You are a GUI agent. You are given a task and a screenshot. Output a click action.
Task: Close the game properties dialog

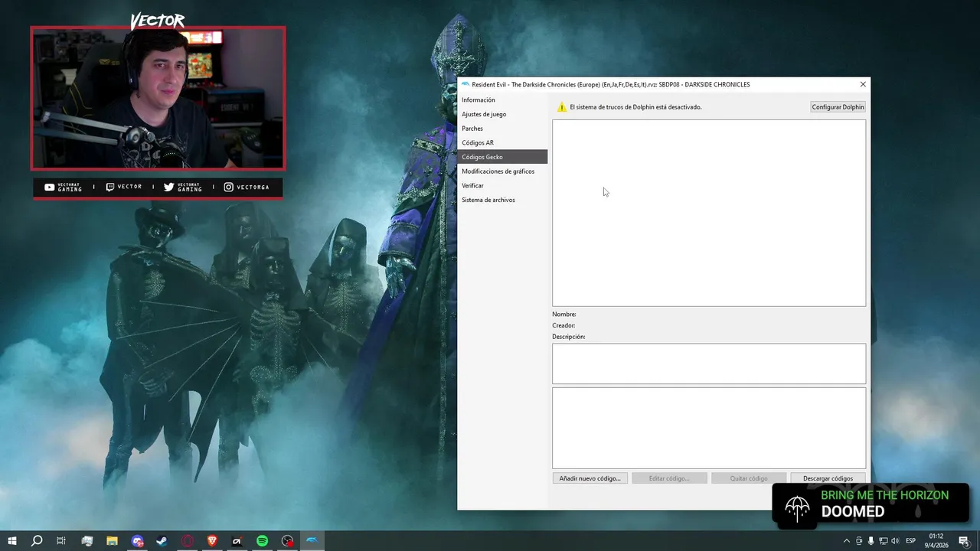coord(863,84)
